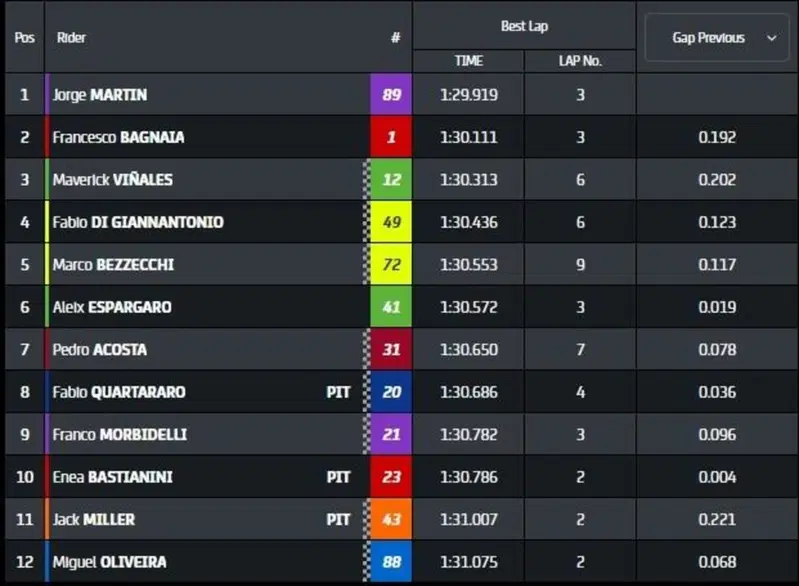The image size is (799, 586).
Task: Click PIT status next to Enea Bastianini
Action: point(338,477)
